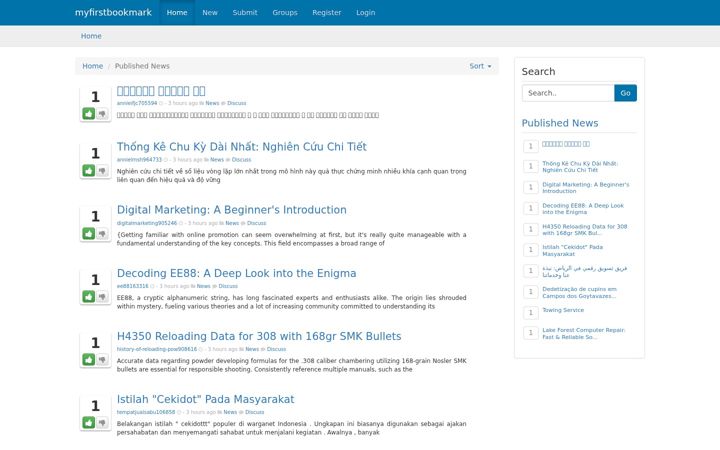The width and height of the screenshot is (720, 450).
Task: Downvote the Thống Kê Chu Kỳ Dài Nhất post
Action: (102, 171)
